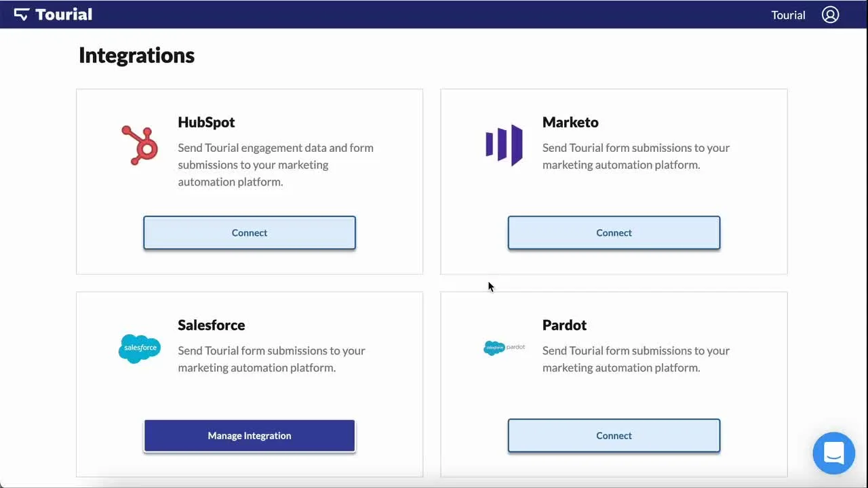This screenshot has width=868, height=488.
Task: Connect the Marketo integration
Action: click(614, 232)
